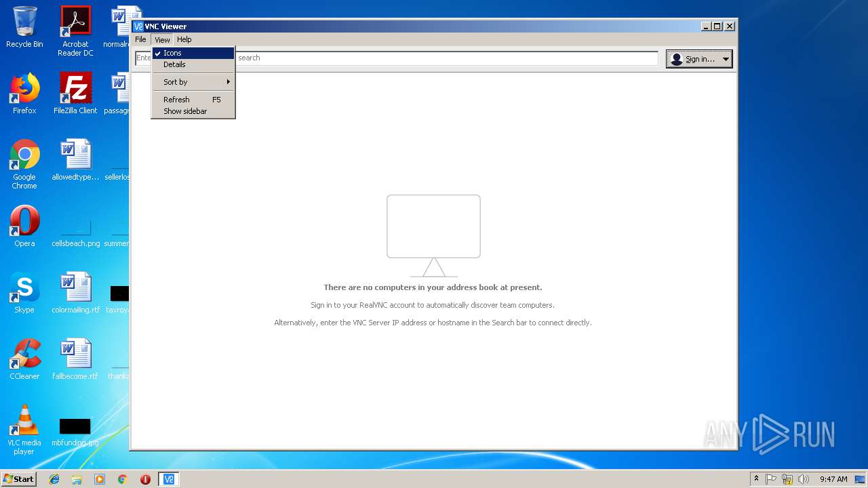Screen dimensions: 868x488
Task: Choose Refresh from the View menu
Action: (193, 100)
